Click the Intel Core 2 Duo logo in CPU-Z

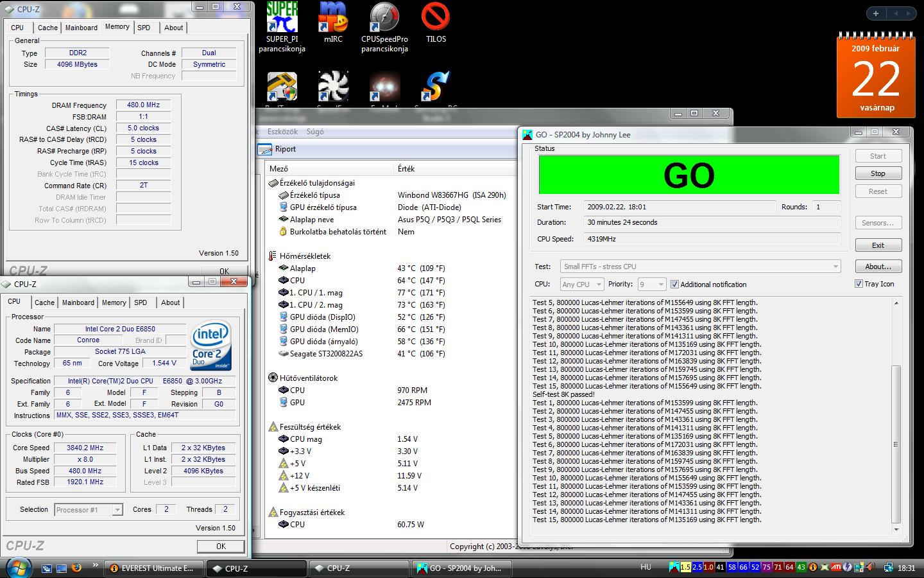pyautogui.click(x=212, y=346)
